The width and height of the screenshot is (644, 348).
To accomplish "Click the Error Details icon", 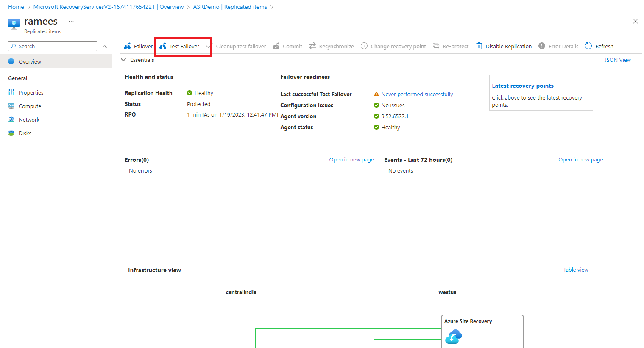I will pos(542,46).
